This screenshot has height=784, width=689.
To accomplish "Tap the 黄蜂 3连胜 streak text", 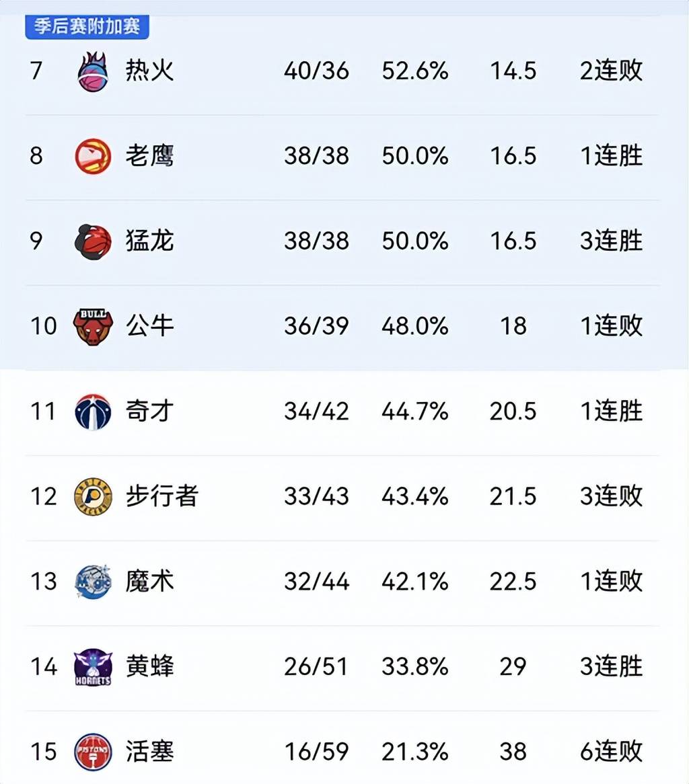I will pyautogui.click(x=611, y=666).
